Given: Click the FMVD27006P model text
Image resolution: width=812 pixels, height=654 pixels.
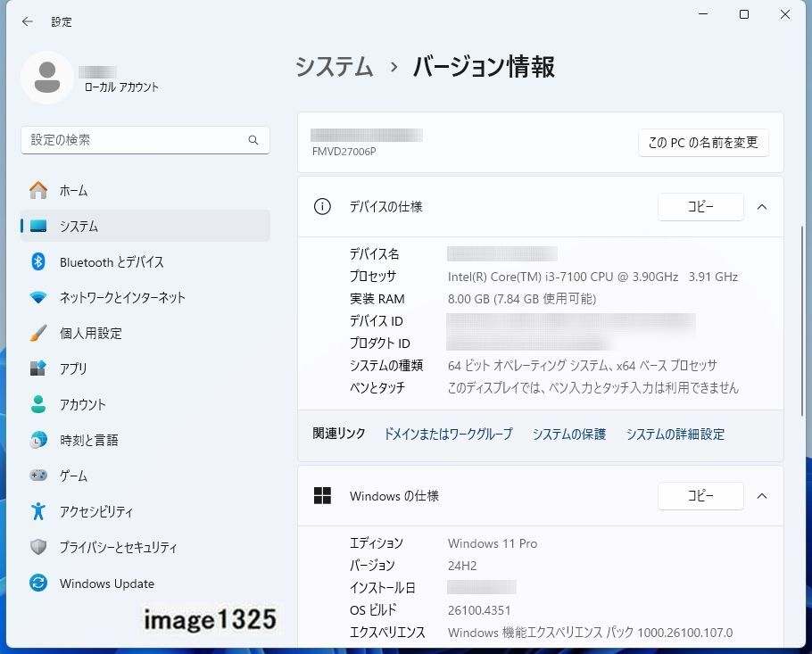Looking at the screenshot, I should pyautogui.click(x=344, y=152).
